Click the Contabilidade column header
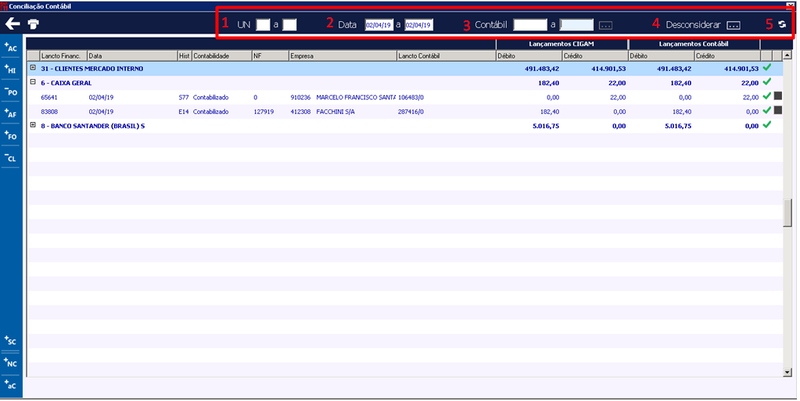Screen dimensions: 800x401 [221, 56]
